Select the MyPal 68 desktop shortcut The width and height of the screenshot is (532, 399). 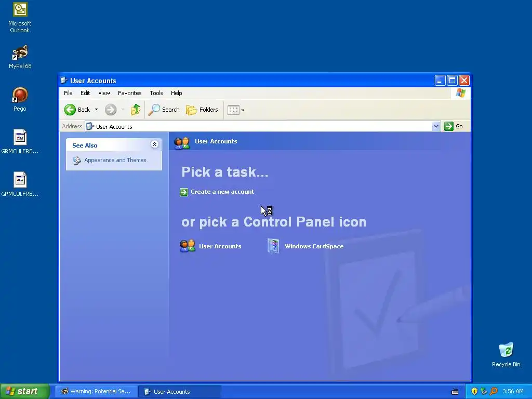[x=20, y=52]
